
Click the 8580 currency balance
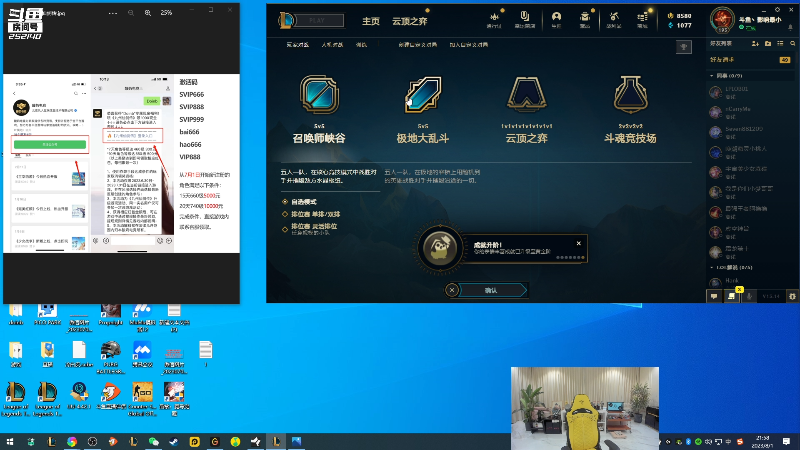[x=680, y=16]
